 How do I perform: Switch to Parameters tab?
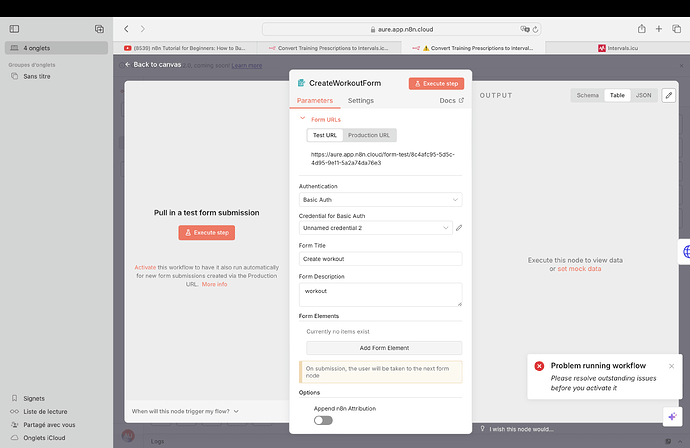(x=315, y=101)
